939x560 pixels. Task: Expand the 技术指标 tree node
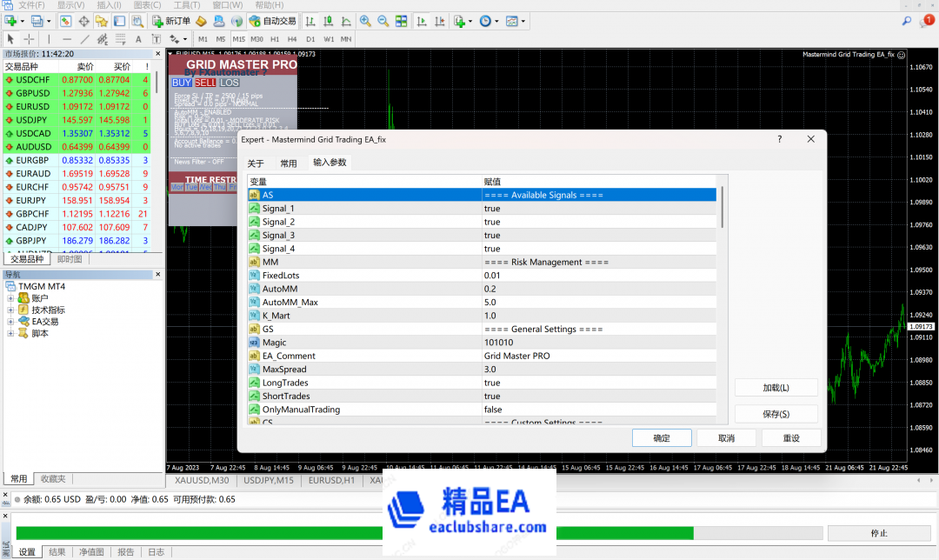coord(11,310)
